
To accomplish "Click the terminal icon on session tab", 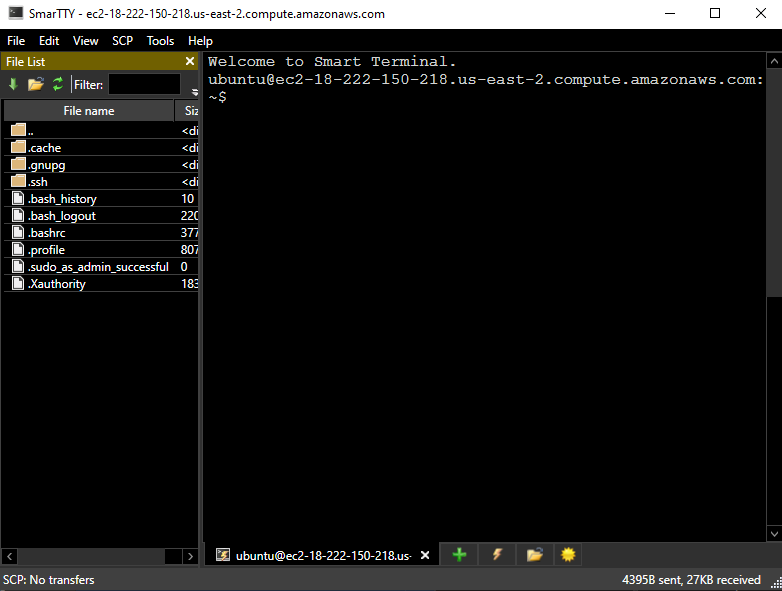I will [x=223, y=555].
